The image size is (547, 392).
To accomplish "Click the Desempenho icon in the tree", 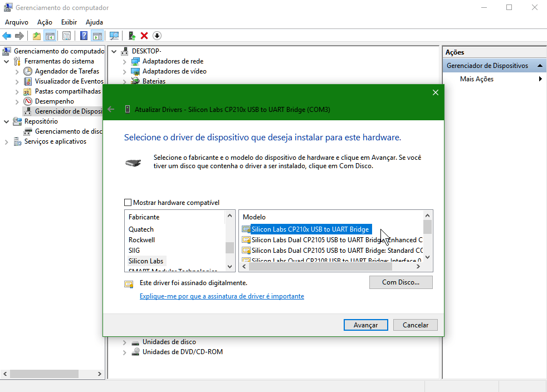I will point(27,101).
